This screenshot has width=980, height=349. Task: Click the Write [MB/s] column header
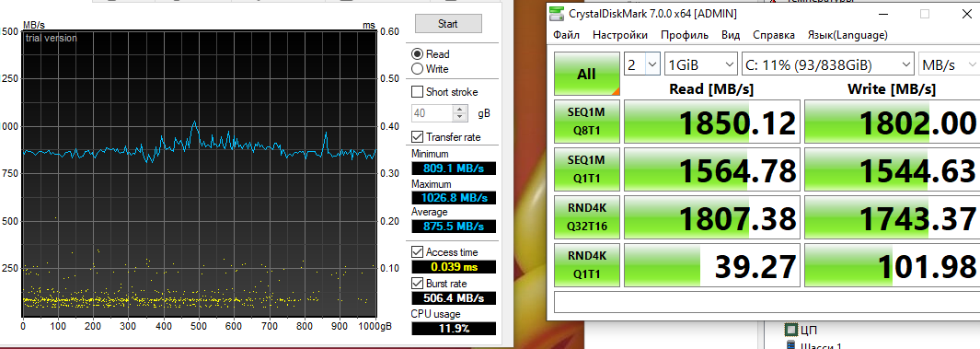point(892,88)
